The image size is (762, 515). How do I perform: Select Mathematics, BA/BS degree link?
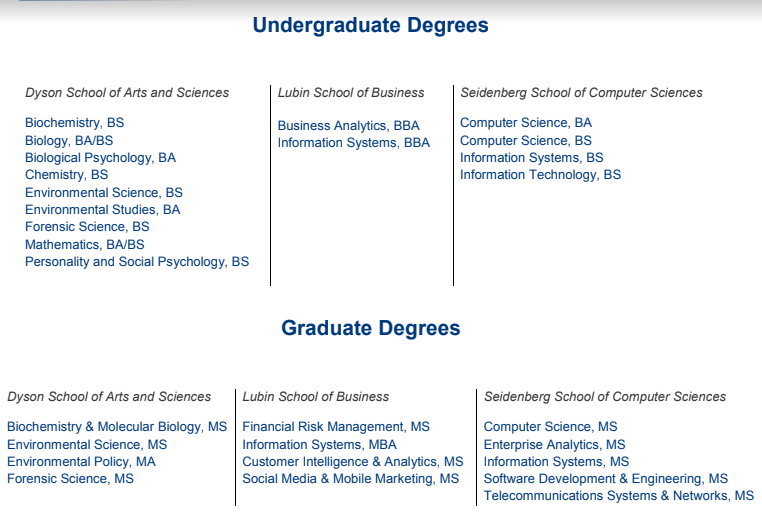tap(85, 245)
